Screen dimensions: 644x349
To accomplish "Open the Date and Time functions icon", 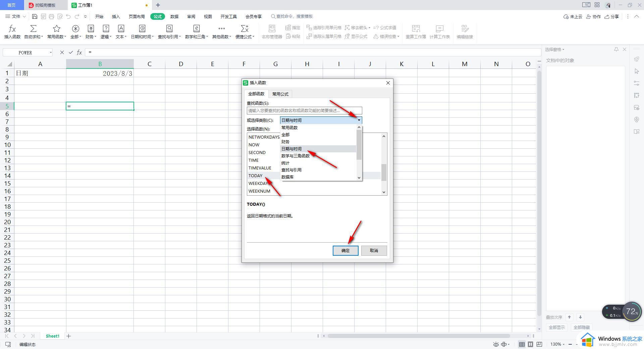I will pyautogui.click(x=142, y=29).
